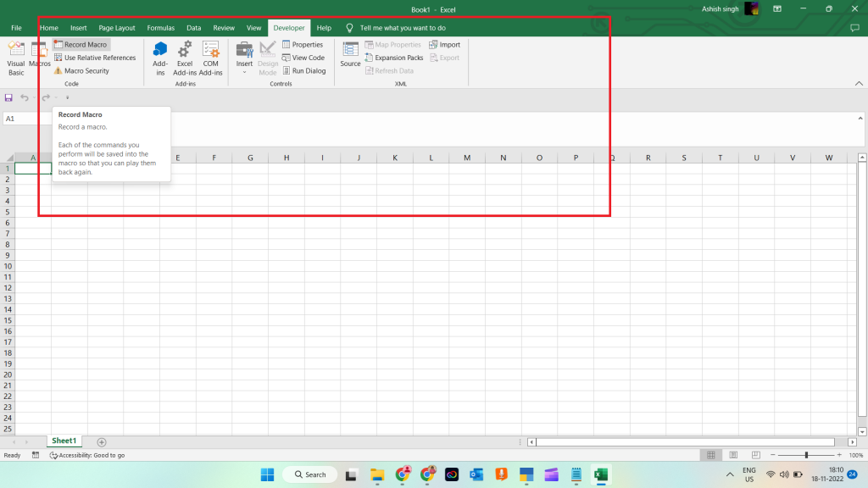
Task: Click Tell me what you want to do
Action: (x=403, y=28)
